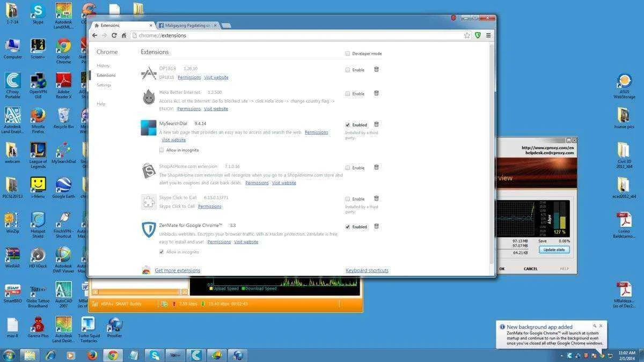The height and width of the screenshot is (362, 644).
Task: Click Get more extensions link
Action: (x=177, y=270)
